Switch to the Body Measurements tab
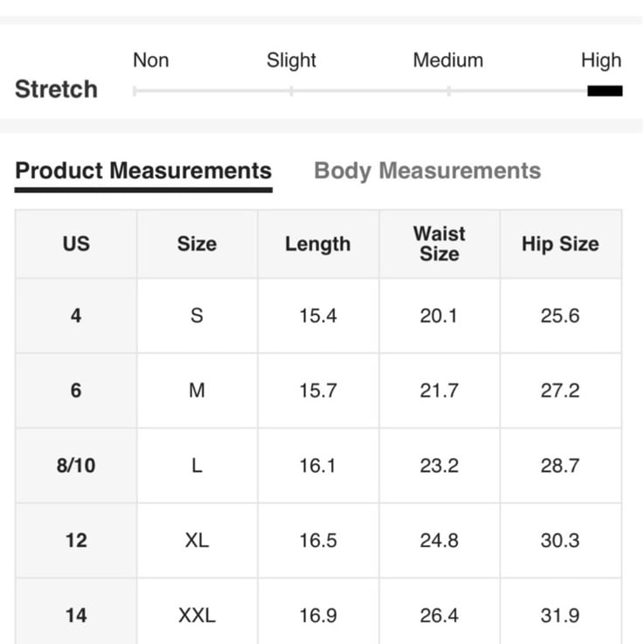Viewport: 644px width, 644px height. (x=427, y=171)
